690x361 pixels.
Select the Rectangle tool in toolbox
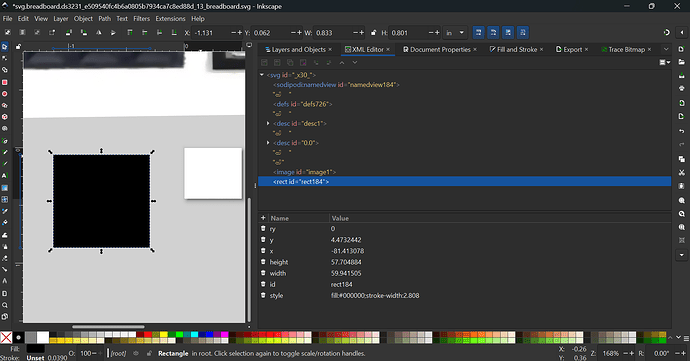(x=5, y=82)
